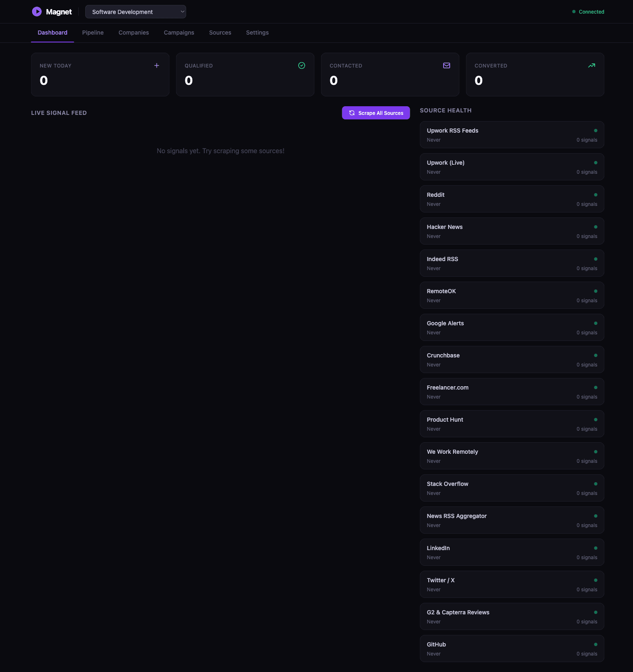633x672 pixels.
Task: Select the Upwork RSS Feeds source name
Action: pyautogui.click(x=452, y=131)
